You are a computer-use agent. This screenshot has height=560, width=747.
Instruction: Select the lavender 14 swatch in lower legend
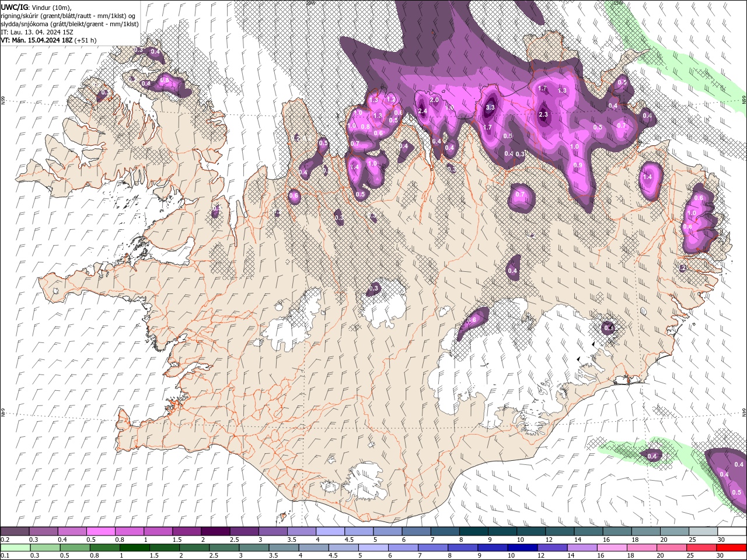[x=582, y=548]
